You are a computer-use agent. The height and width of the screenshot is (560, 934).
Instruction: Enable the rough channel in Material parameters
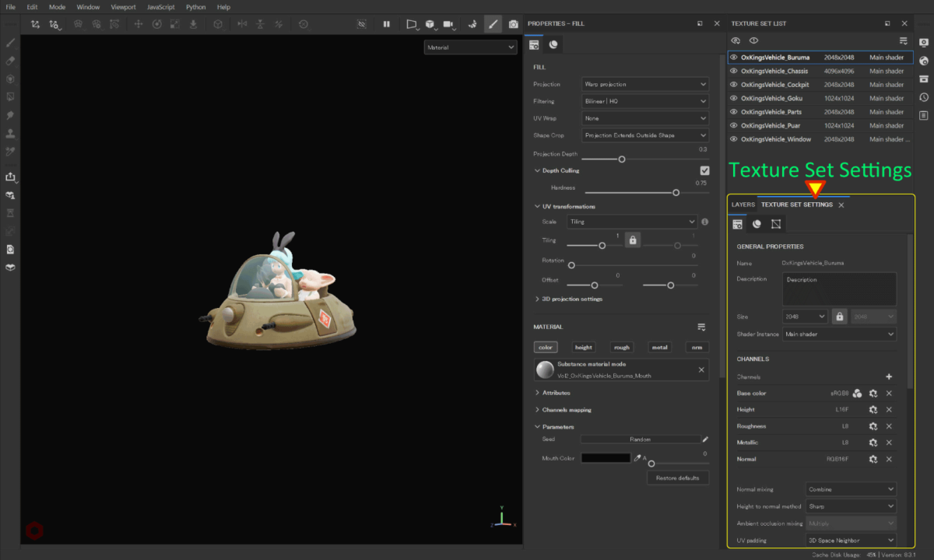(621, 347)
